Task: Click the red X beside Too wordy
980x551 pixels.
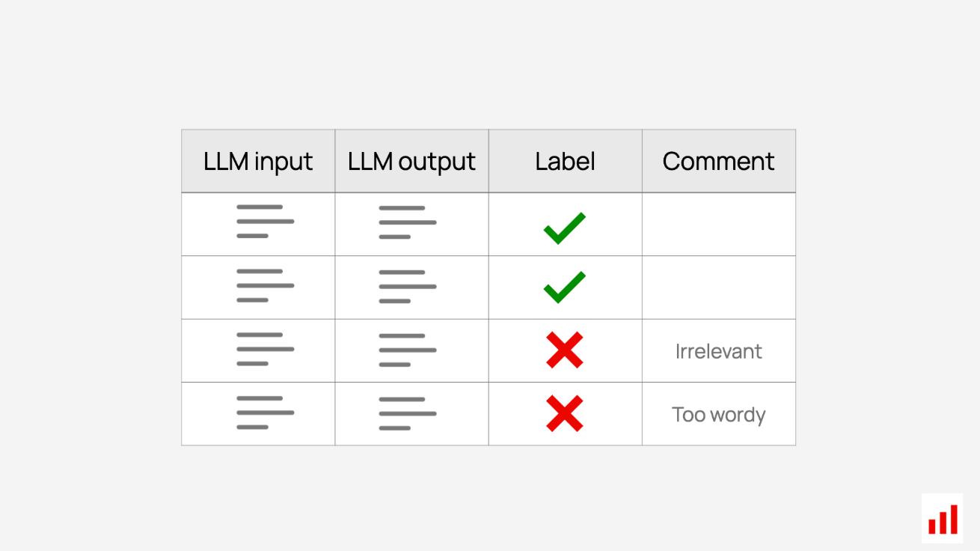Action: click(x=564, y=414)
